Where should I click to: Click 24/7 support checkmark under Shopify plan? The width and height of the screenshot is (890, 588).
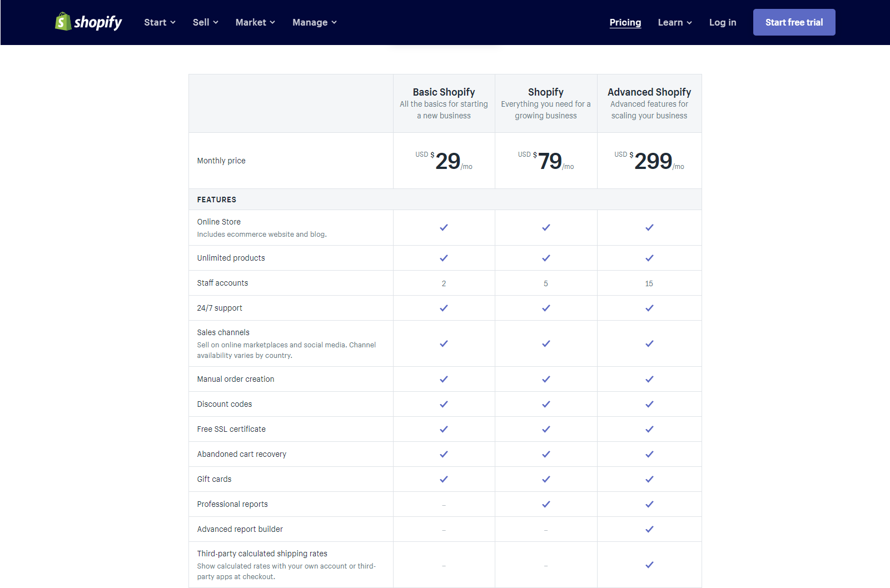pyautogui.click(x=546, y=308)
